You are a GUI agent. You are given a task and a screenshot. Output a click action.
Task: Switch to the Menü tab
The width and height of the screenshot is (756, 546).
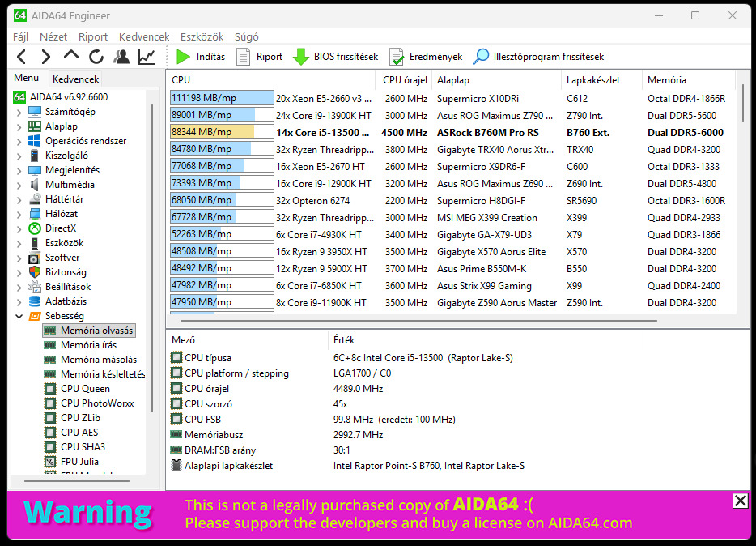[27, 78]
